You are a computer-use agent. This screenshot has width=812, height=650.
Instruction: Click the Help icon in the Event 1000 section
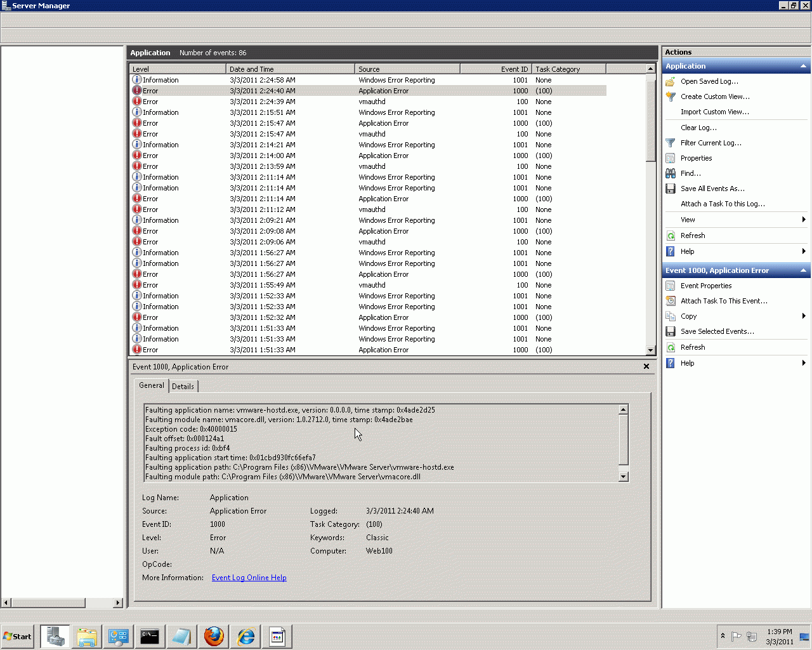670,363
